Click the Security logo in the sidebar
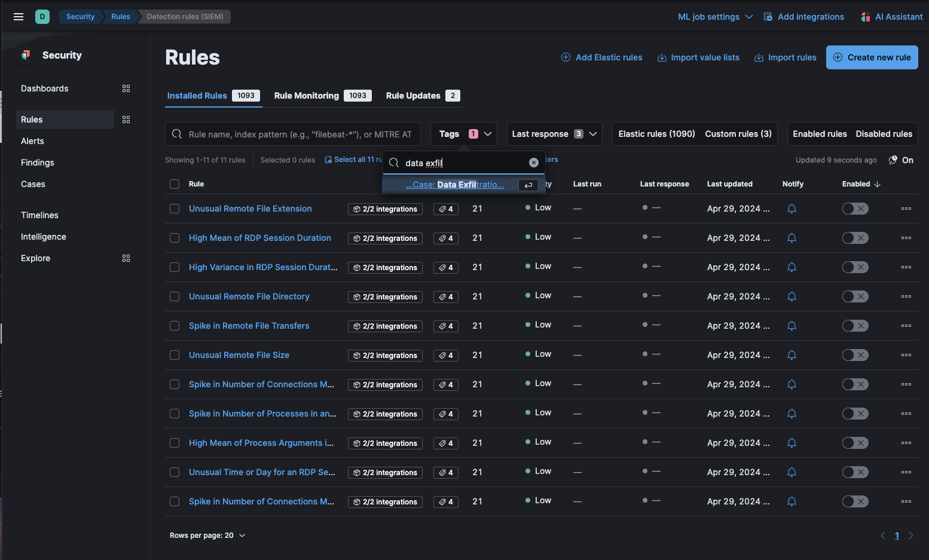The width and height of the screenshot is (929, 560). (x=25, y=54)
